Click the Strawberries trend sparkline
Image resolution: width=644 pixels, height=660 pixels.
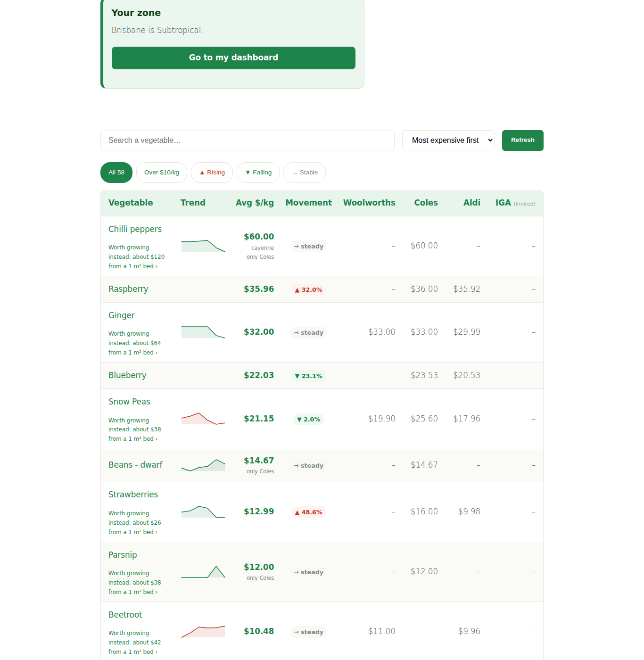203,511
